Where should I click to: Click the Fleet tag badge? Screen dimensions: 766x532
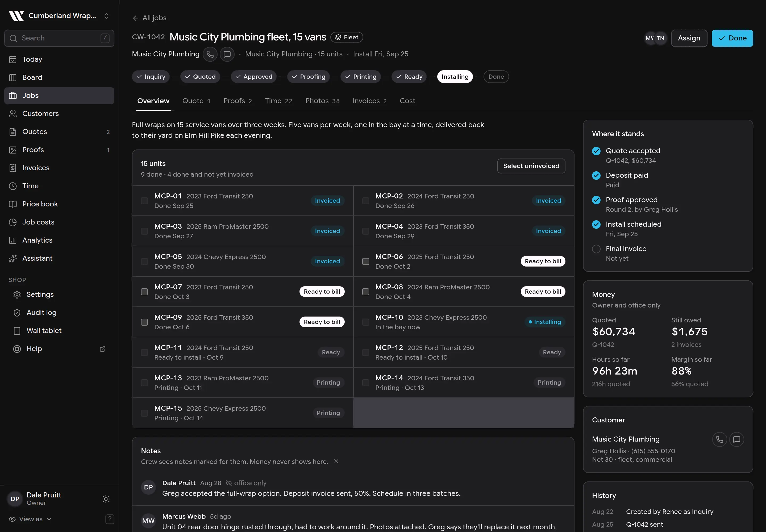[x=346, y=37]
